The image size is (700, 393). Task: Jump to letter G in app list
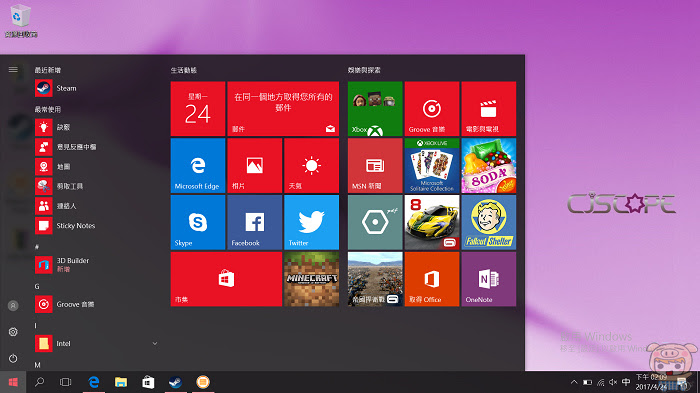coord(37,286)
